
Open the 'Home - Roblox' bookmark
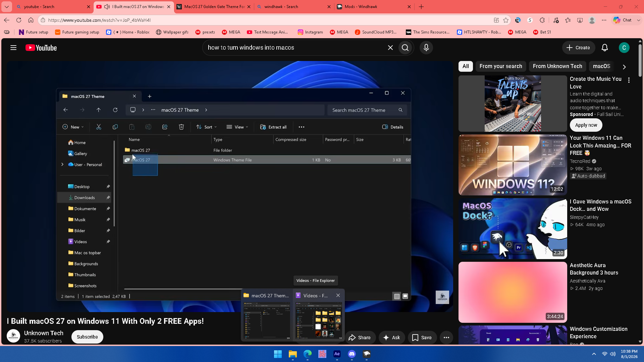(x=128, y=32)
